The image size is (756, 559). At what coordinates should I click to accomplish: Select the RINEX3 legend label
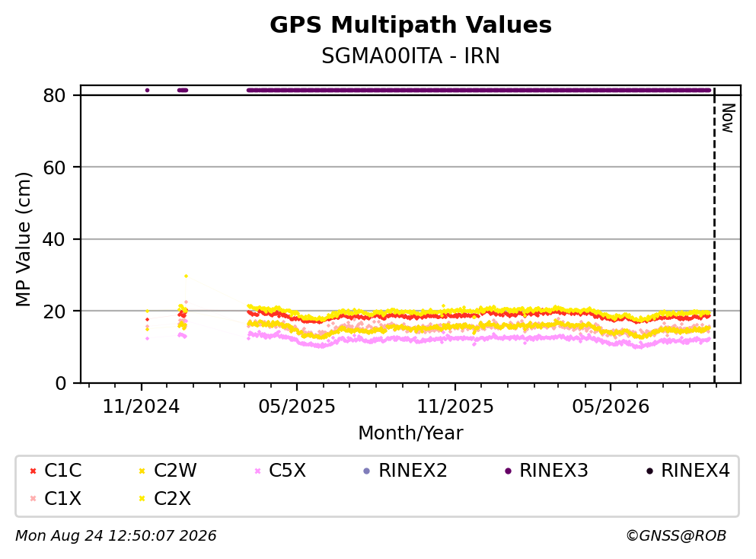coord(553,470)
